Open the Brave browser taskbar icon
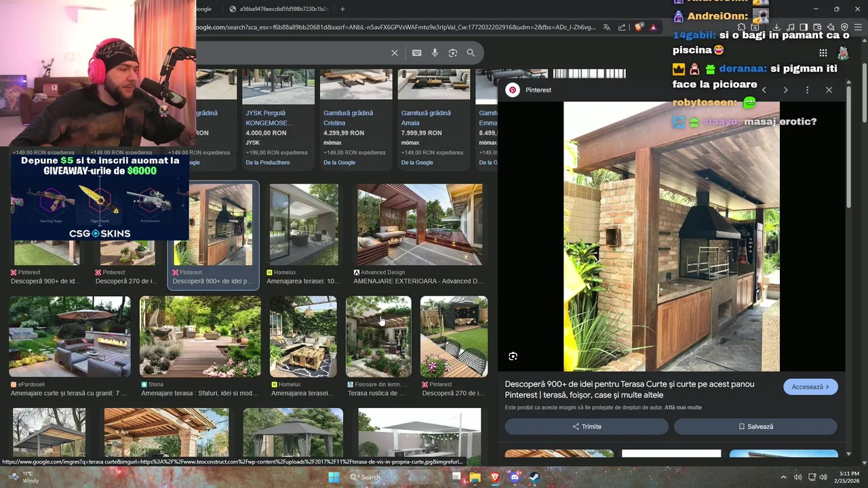 494,477
